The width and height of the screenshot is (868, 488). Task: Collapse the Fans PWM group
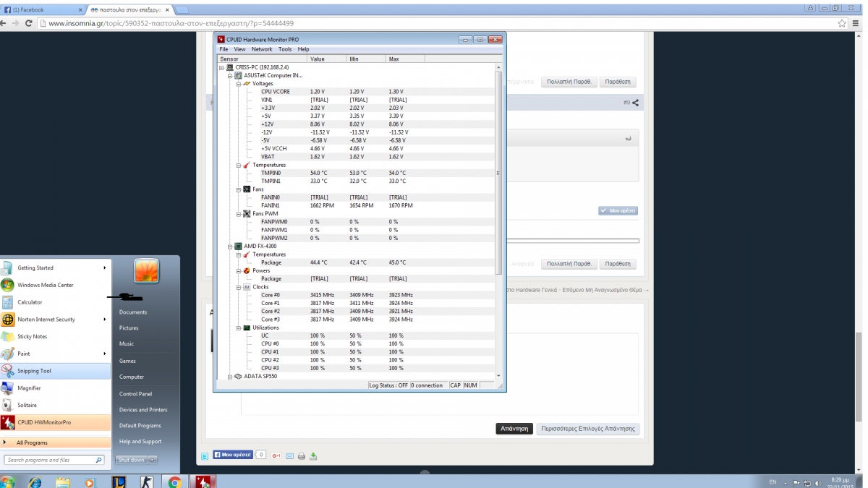[x=238, y=213]
